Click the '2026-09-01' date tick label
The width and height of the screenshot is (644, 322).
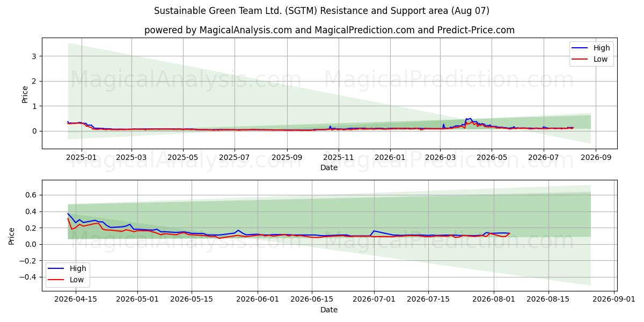[x=614, y=300]
